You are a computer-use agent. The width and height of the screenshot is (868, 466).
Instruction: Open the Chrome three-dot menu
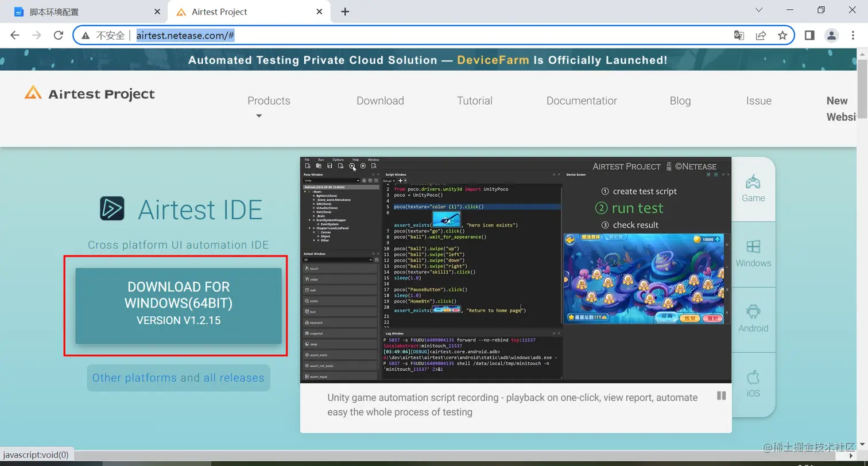click(854, 36)
